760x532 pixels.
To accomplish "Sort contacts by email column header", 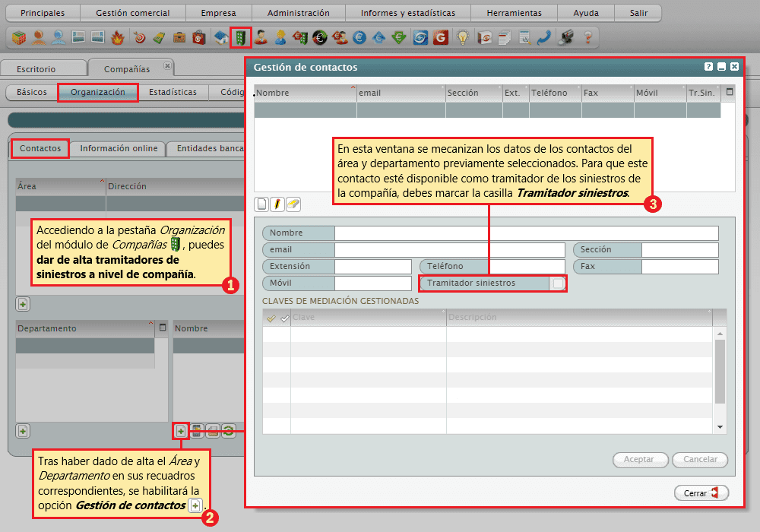I will click(x=401, y=93).
